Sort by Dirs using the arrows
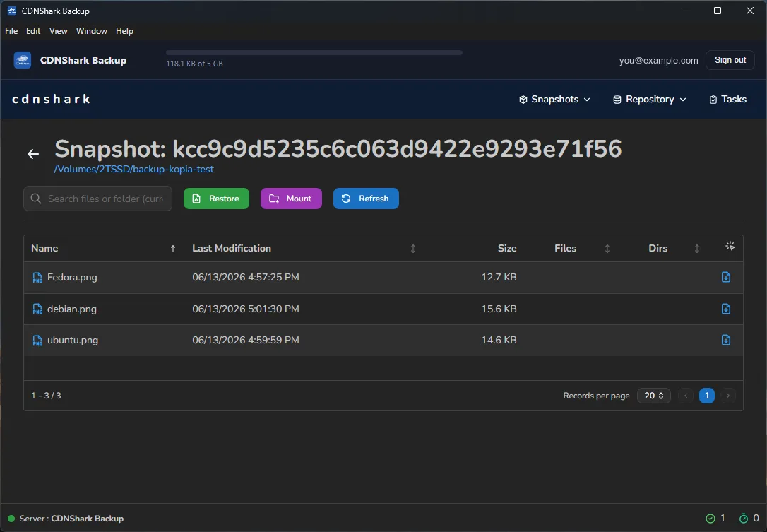767x532 pixels. (x=696, y=249)
